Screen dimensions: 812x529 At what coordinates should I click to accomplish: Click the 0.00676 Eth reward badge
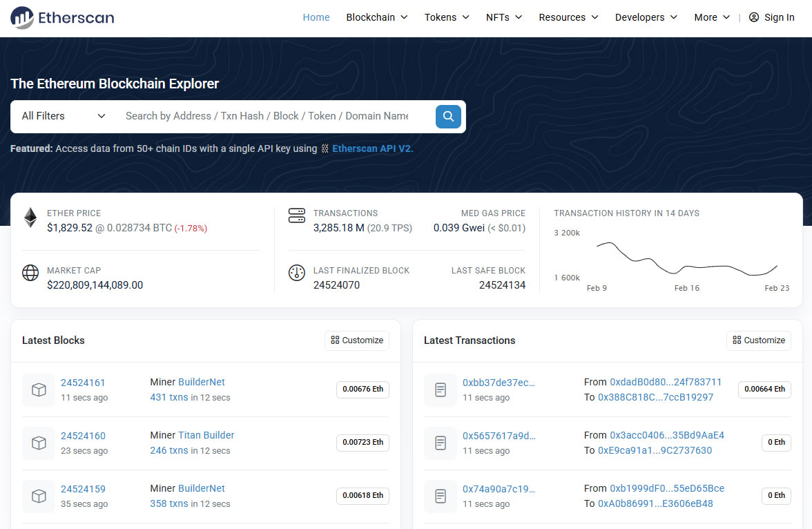(x=362, y=389)
